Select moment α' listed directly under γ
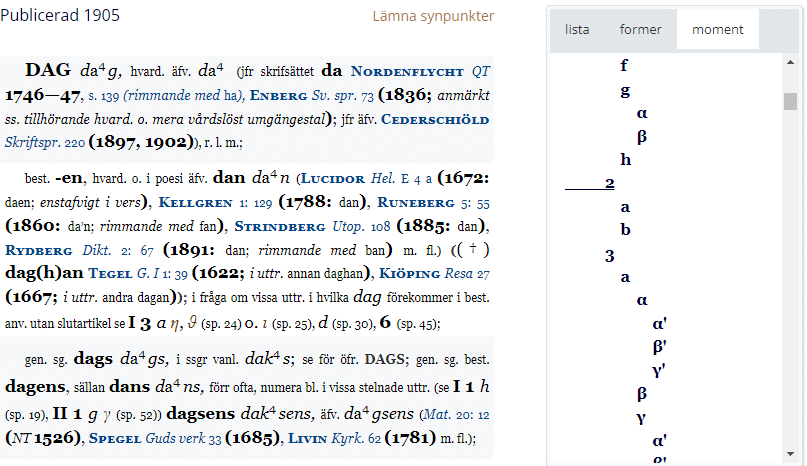 [x=659, y=440]
